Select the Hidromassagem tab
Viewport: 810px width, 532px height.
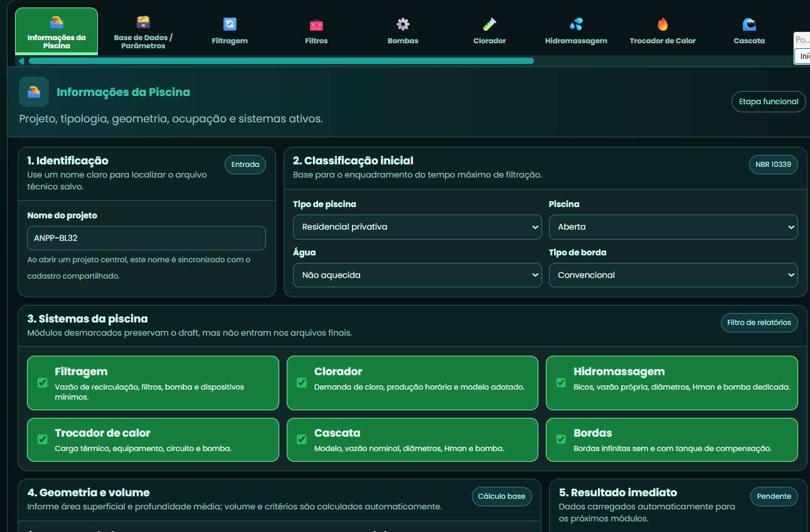click(576, 31)
